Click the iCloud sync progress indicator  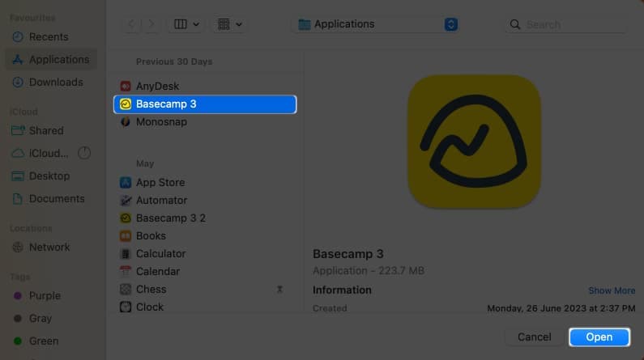coord(84,153)
